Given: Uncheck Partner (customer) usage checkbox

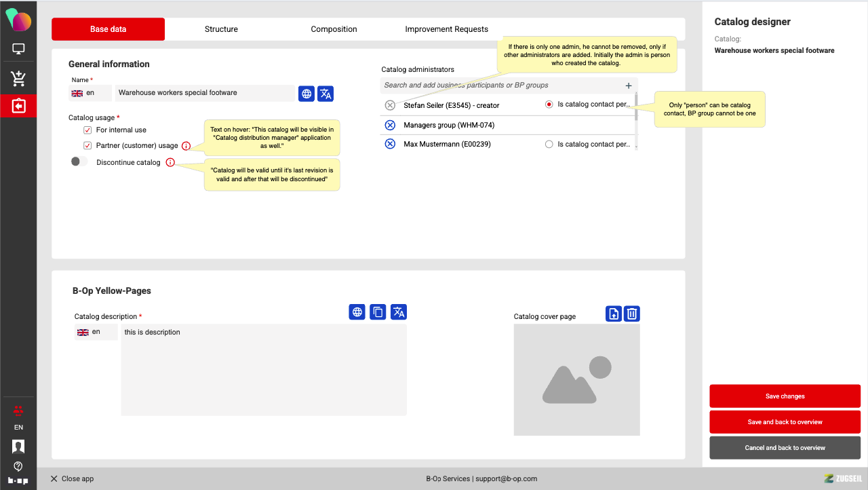Looking at the screenshot, I should click(87, 146).
